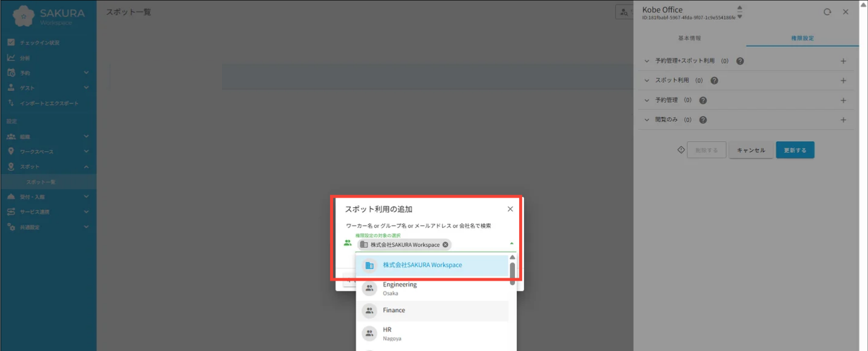
Task: Expand the 閲覧のみ permission section
Action: [x=647, y=119]
